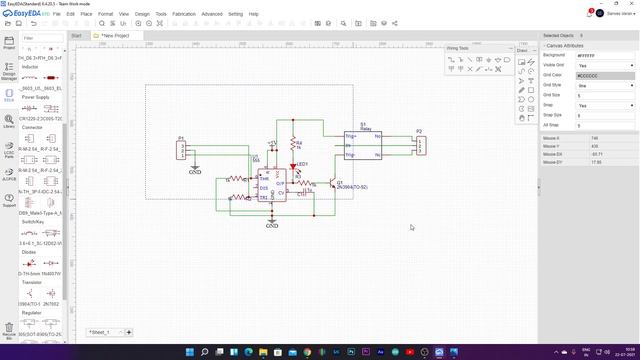Select the Bezier curve tool in Drawing Tools
640x360 pixels.
coord(521,71)
